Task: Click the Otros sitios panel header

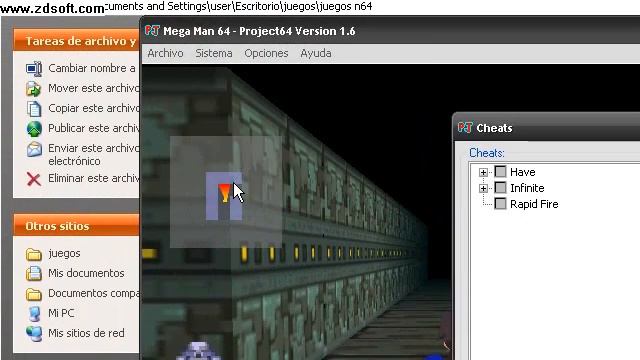Action: 76,226
